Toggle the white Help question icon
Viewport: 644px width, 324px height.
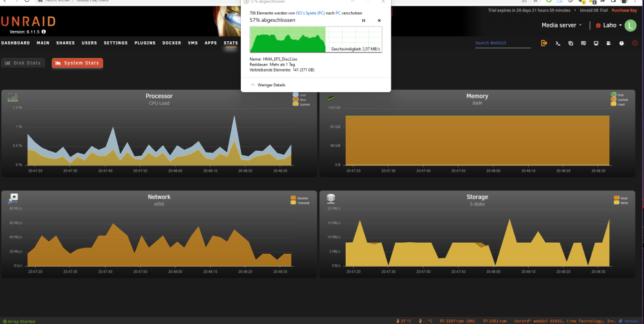[622, 43]
